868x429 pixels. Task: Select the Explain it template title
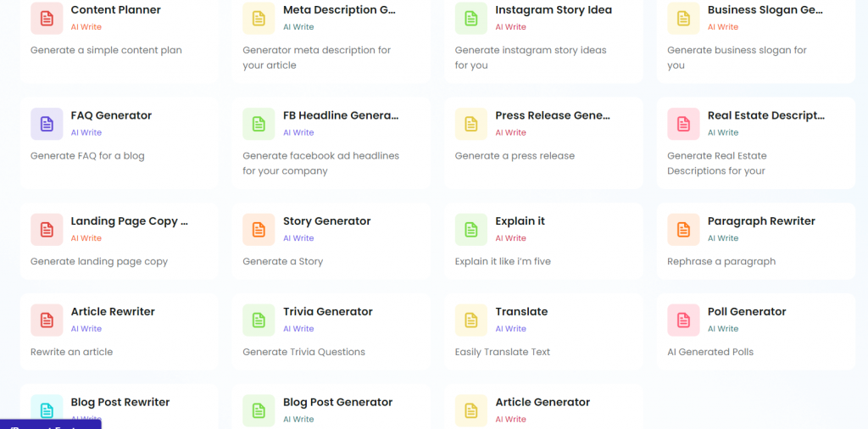click(520, 221)
